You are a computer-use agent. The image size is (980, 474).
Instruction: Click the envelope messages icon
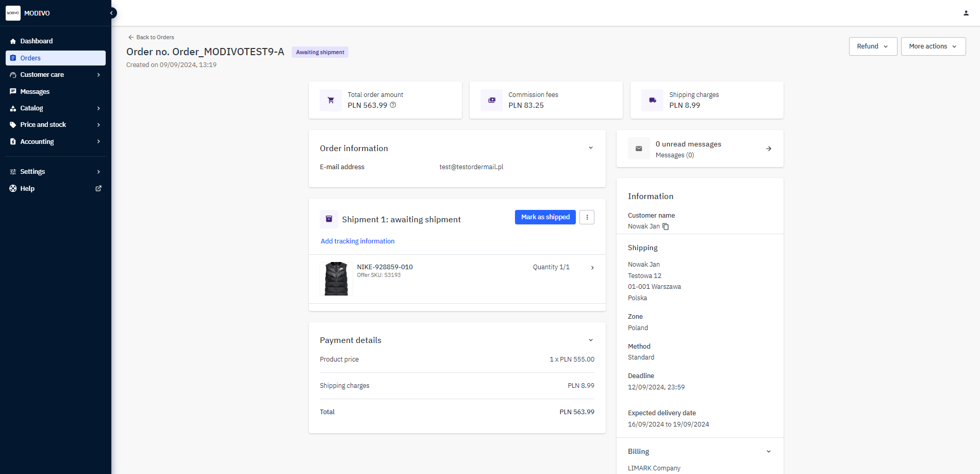click(639, 149)
